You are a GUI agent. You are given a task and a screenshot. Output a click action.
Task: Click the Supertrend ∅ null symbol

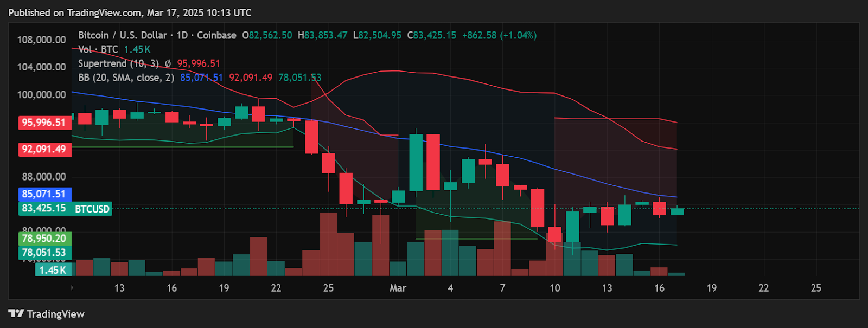[x=168, y=63]
